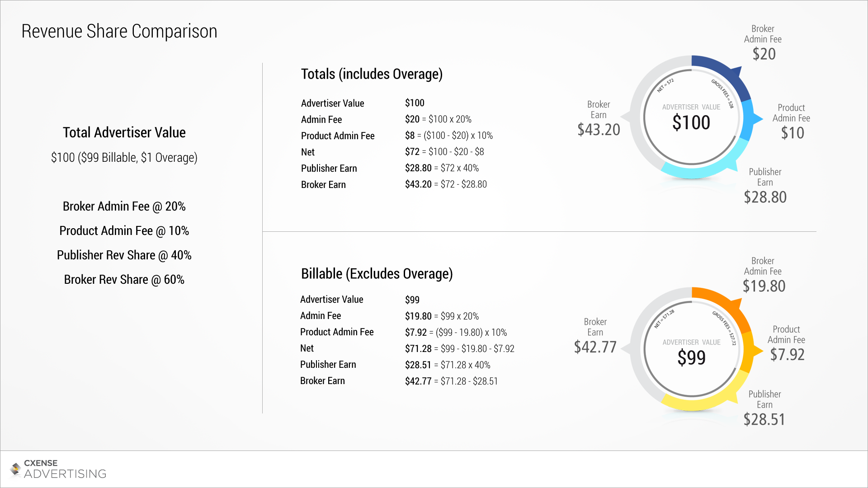Image resolution: width=868 pixels, height=488 pixels.
Task: Select the yellow Publisher Earn arc
Action: (x=705, y=398)
